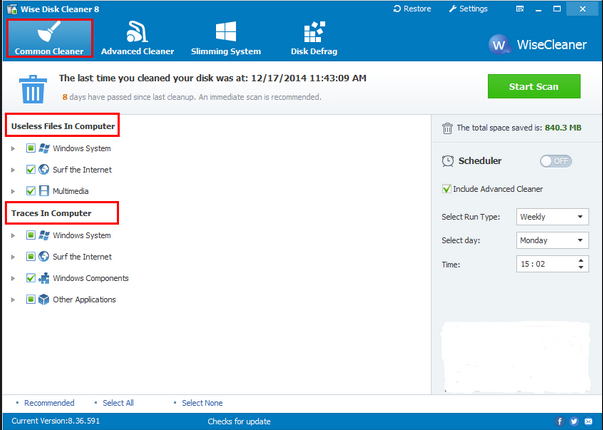Viewport: 603px width, 430px height.
Task: Expand Windows System under Useless Files
Action: [13, 148]
